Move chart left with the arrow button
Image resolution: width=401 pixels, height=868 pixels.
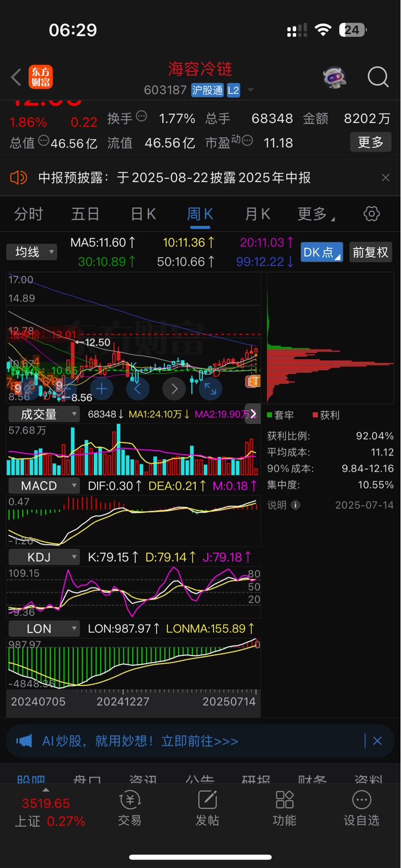pyautogui.click(x=138, y=388)
